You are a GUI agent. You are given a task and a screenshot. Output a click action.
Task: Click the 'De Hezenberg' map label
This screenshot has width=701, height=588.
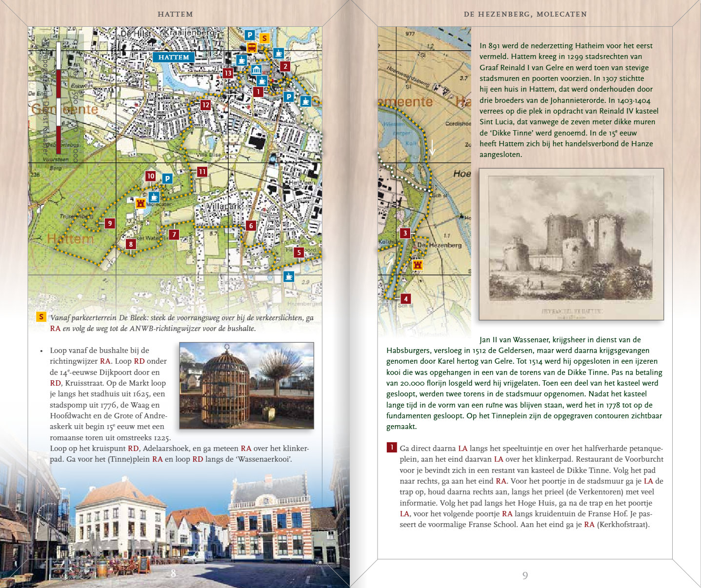tap(439, 245)
